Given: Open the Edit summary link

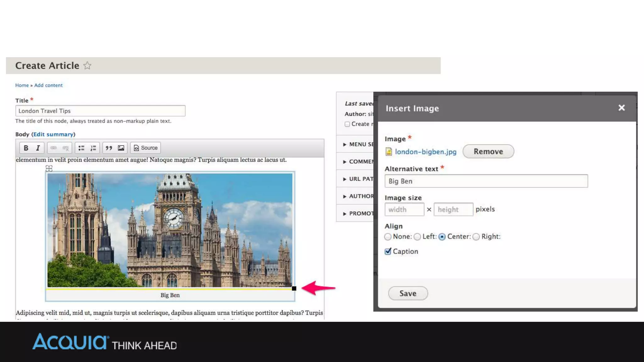Looking at the screenshot, I should click(53, 134).
